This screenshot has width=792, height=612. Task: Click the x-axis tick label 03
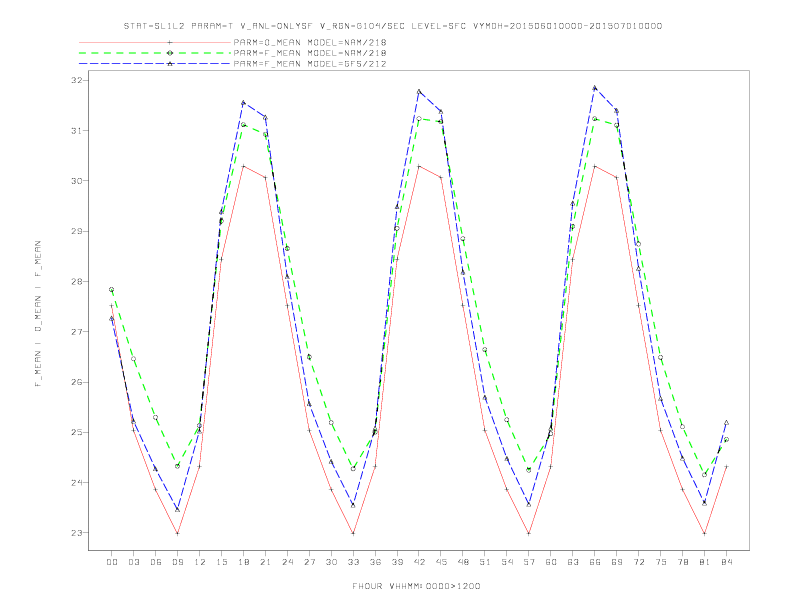coord(133,562)
